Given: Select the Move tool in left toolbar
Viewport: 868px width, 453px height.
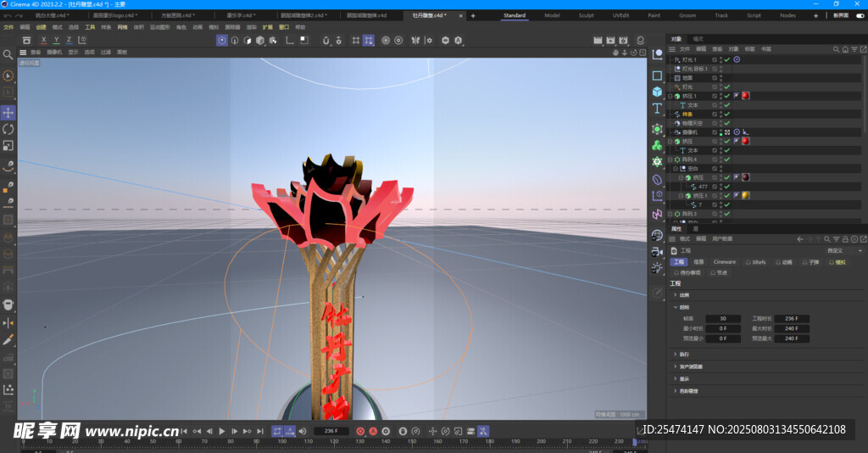Looking at the screenshot, I should point(8,112).
